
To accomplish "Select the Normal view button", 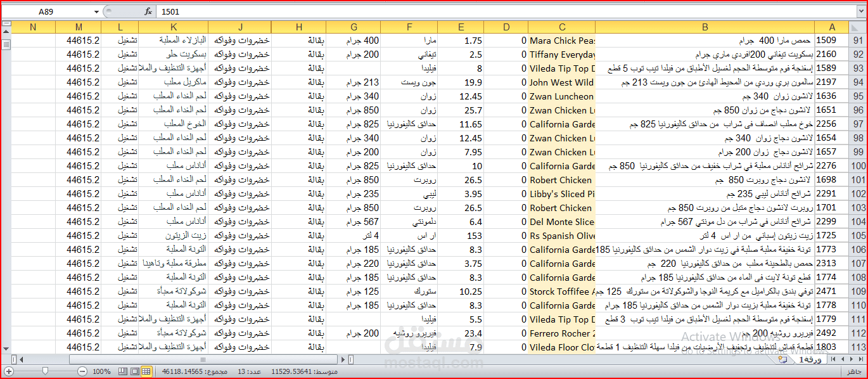I will tap(146, 371).
